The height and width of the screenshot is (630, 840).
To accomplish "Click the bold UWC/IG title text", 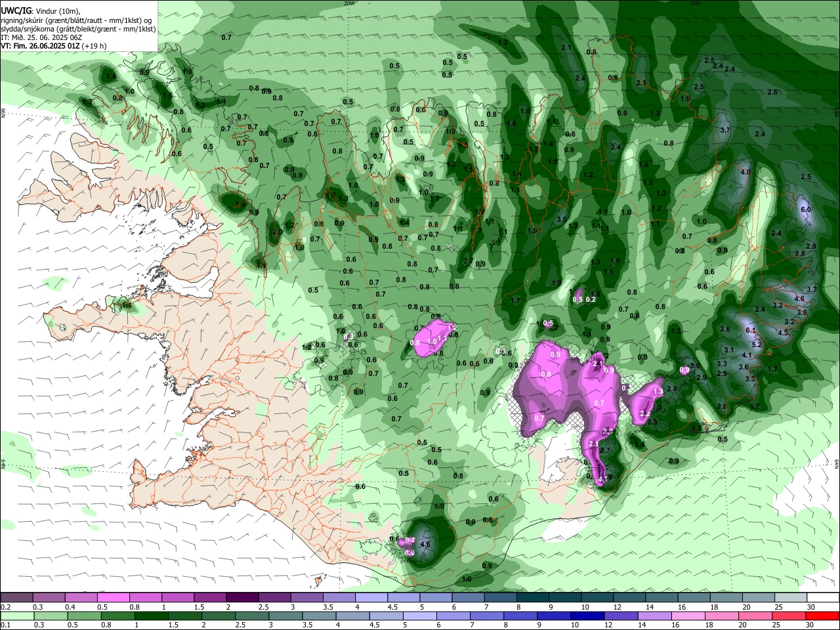I will click(16, 11).
